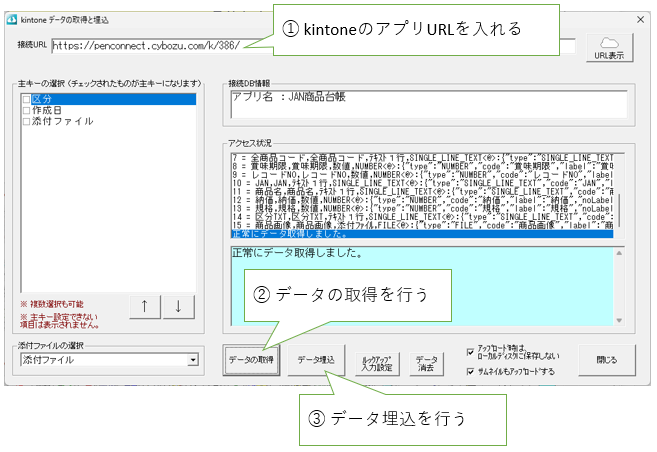Click the アプリ名 connection info box
This screenshot has height=452, width=657.
[x=429, y=104]
